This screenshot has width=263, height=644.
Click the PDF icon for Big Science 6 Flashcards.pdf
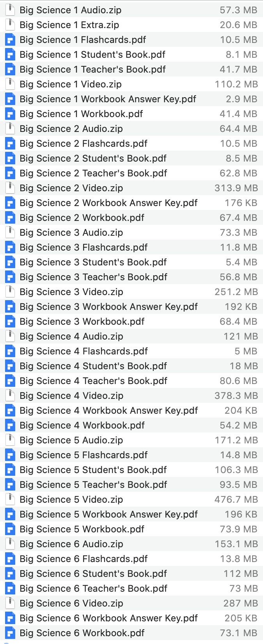(x=10, y=559)
